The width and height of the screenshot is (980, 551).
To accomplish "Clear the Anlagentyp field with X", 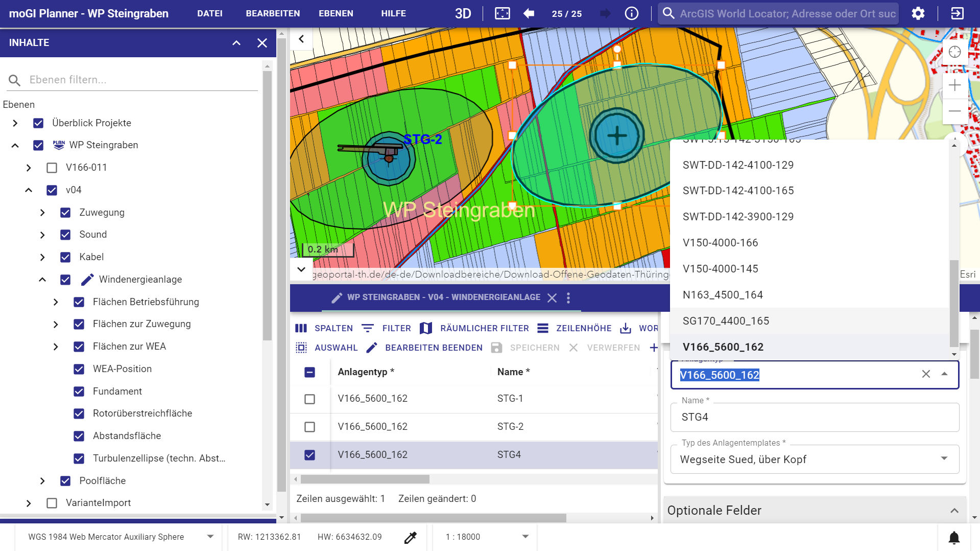I will click(926, 374).
